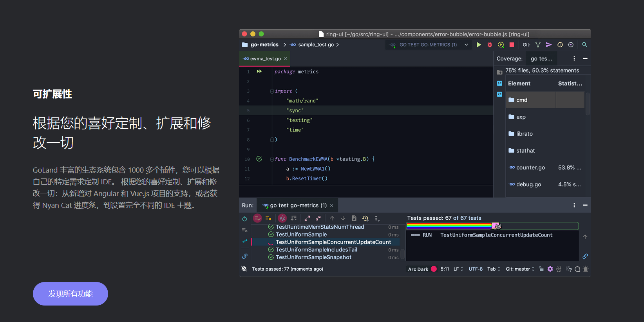
Task: Open Coverage panel options (three dots)
Action: 574,58
